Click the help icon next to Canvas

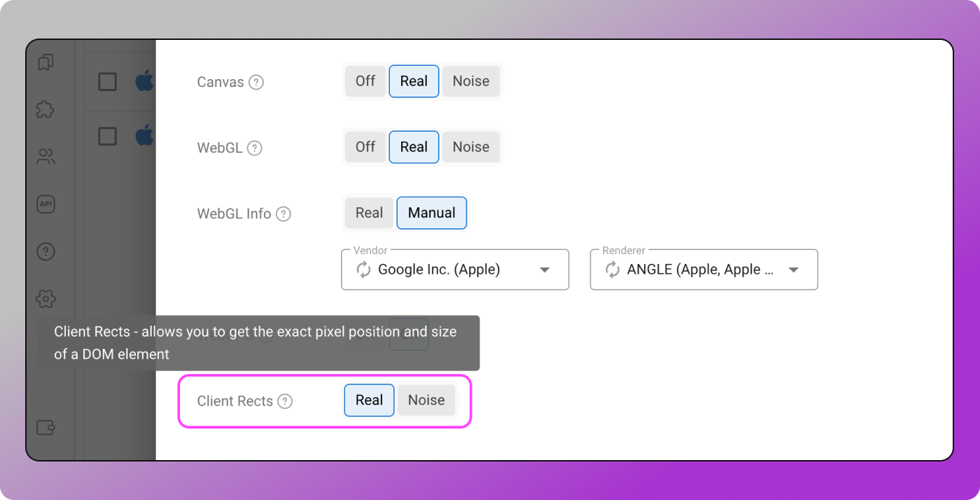coord(257,82)
